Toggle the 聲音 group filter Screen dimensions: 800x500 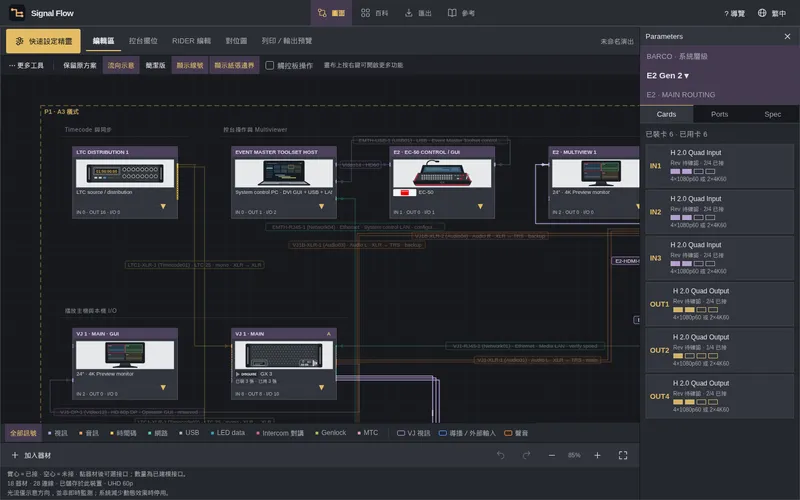(x=516, y=433)
